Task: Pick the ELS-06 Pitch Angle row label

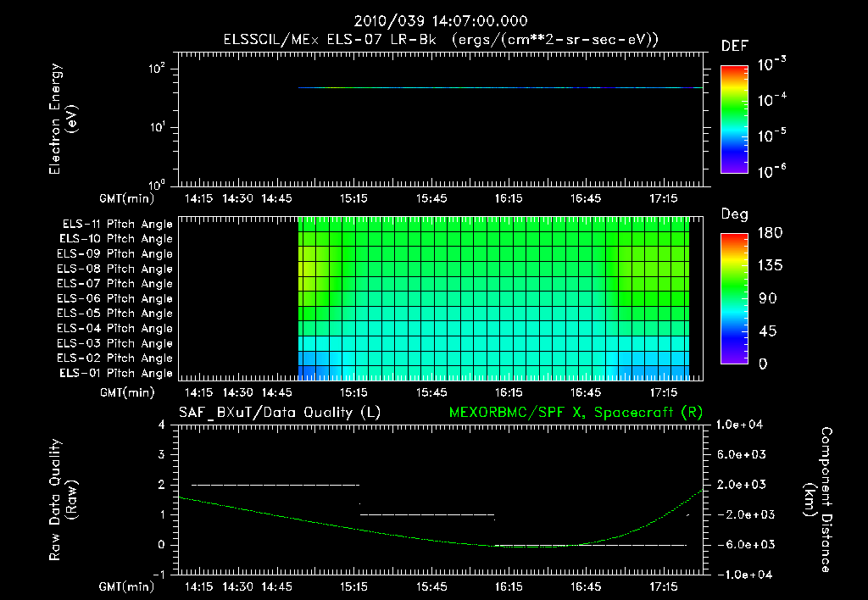Action: pos(114,298)
